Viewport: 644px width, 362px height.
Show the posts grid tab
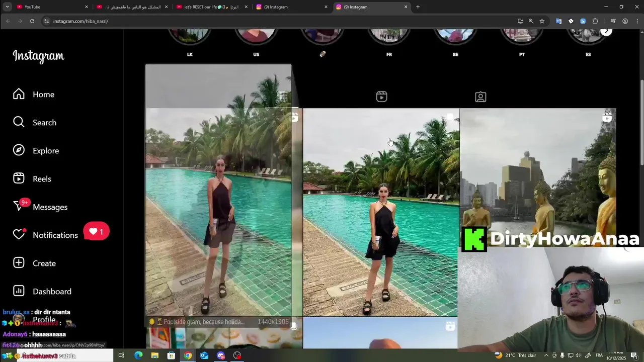[x=282, y=97]
